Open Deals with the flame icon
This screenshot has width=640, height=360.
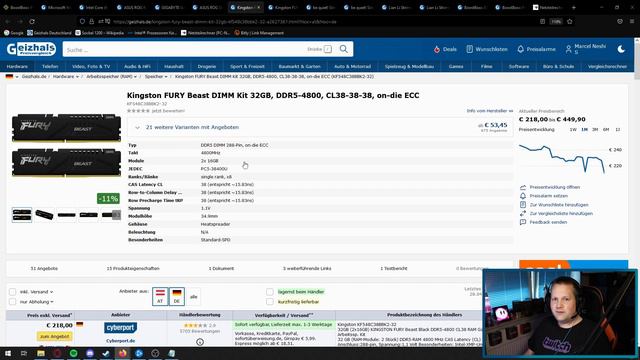click(445, 49)
